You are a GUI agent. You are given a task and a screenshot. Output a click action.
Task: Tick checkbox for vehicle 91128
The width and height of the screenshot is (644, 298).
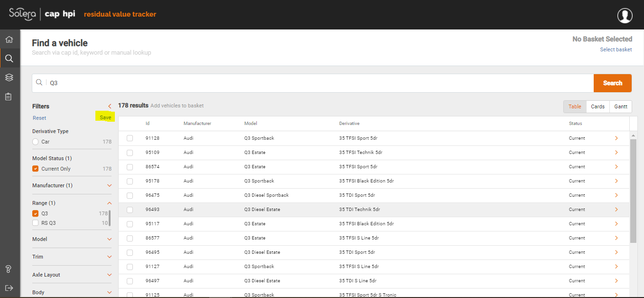(130, 138)
